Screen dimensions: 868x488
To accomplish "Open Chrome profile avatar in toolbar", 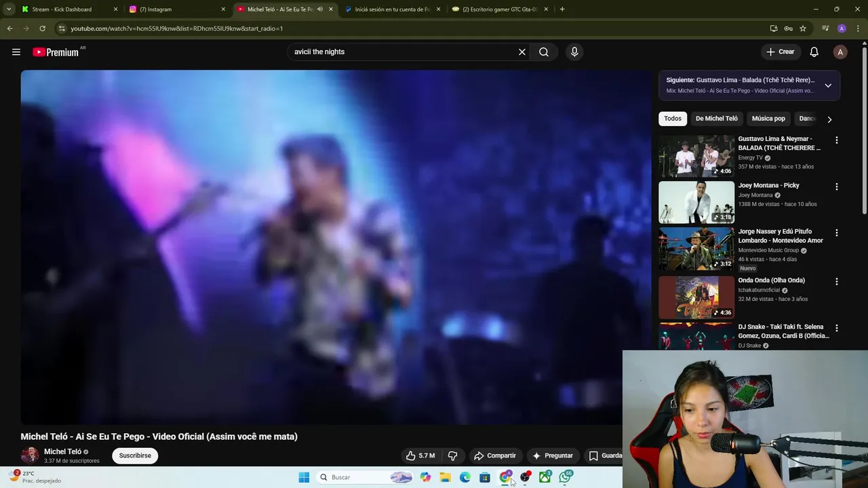I will pos(842,28).
